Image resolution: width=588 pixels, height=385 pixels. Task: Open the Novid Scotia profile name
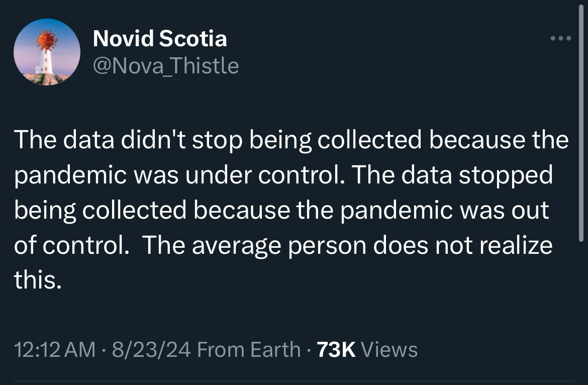tap(159, 39)
